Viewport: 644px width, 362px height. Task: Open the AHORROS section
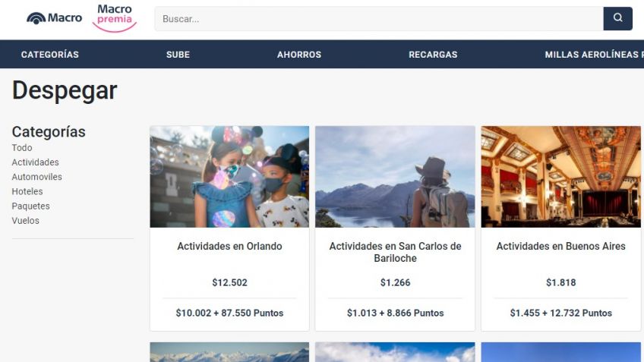pos(299,55)
